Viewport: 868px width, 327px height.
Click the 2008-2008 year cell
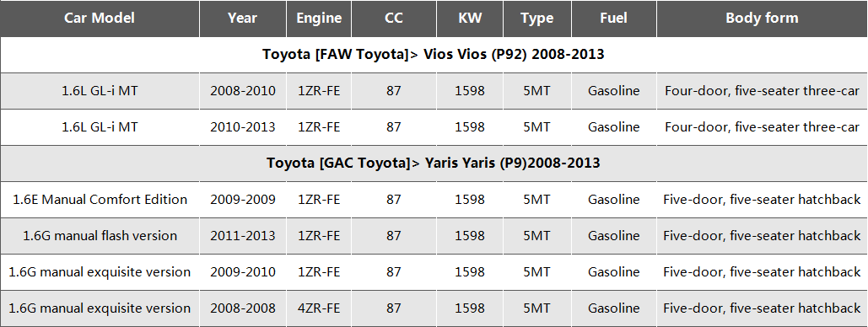(x=242, y=308)
